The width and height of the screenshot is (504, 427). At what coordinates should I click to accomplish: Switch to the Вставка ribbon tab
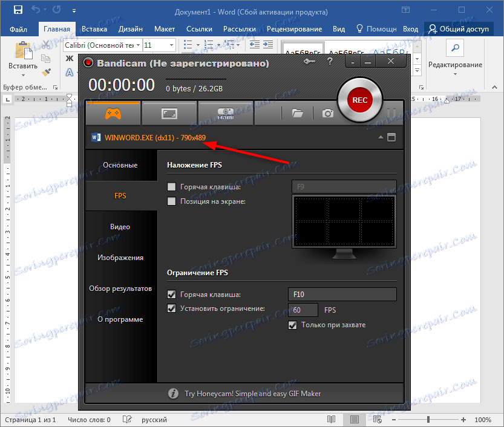94,29
